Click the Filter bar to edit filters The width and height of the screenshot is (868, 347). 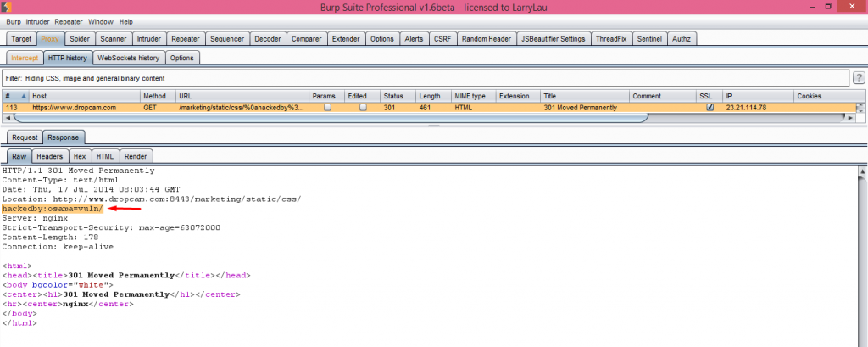pyautogui.click(x=426, y=78)
